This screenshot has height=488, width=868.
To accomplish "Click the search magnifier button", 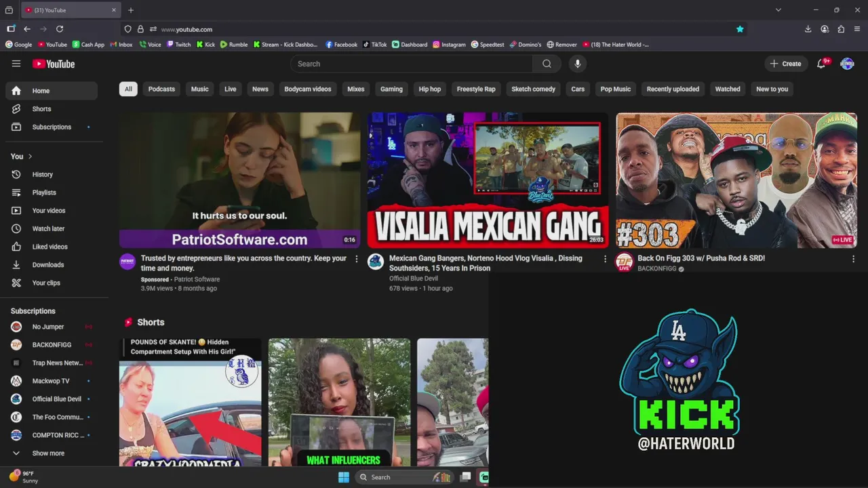I will coord(547,64).
